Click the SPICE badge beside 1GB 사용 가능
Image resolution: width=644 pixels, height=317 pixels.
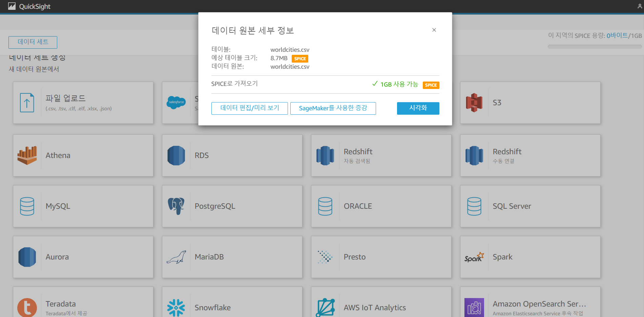[431, 85]
